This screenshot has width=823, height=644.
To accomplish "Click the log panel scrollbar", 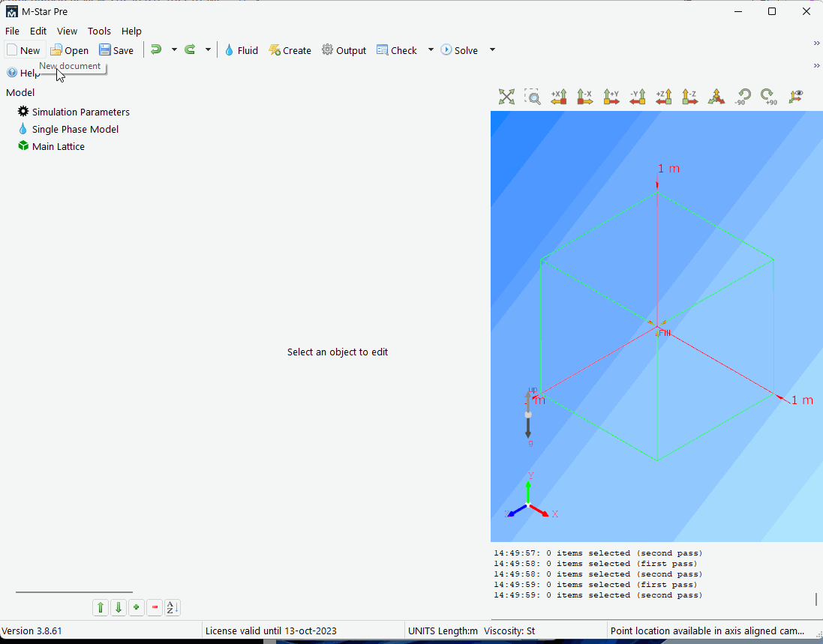I will pos(816,599).
